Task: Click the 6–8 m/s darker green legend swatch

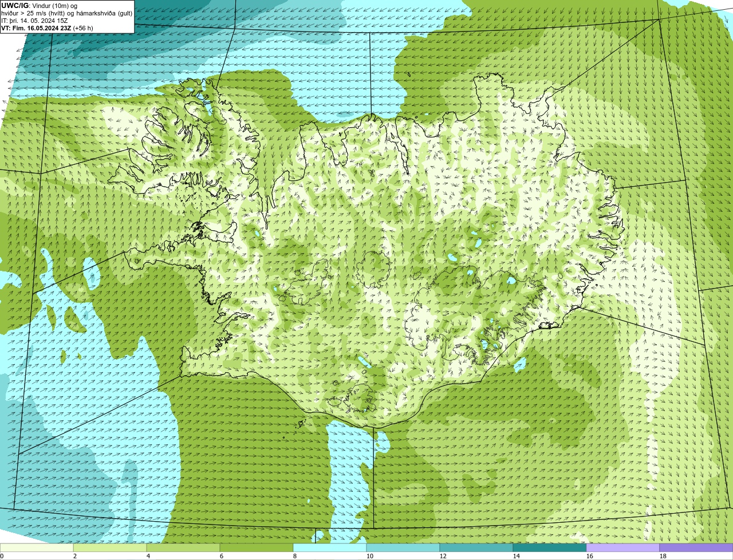Action: (257, 547)
